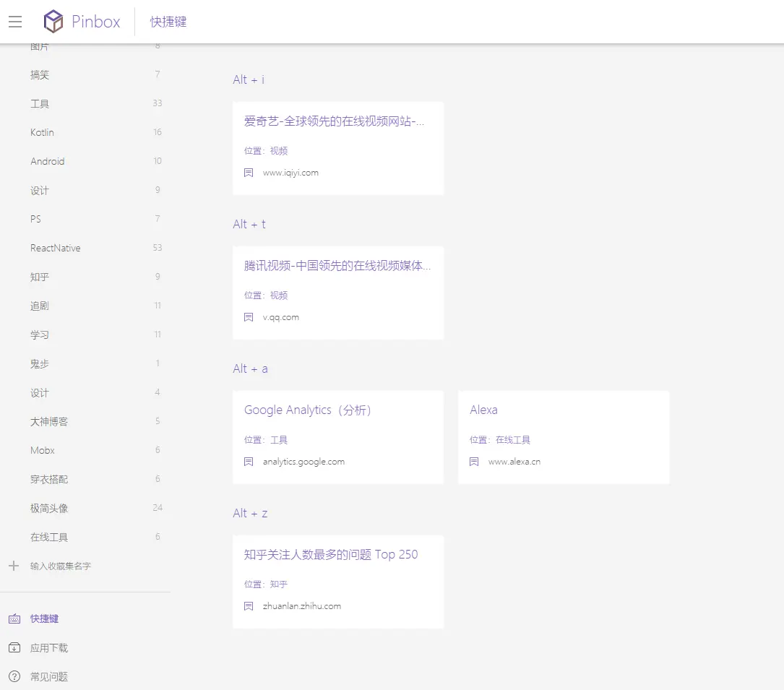Click the keyboard icon beside 快捷键

pyautogui.click(x=14, y=618)
